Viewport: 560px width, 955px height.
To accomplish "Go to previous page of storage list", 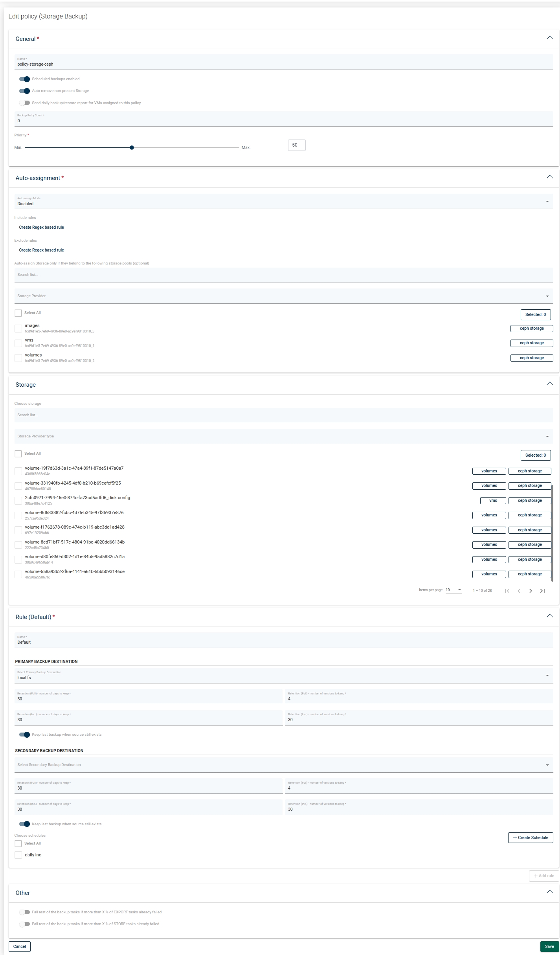I will tap(519, 591).
